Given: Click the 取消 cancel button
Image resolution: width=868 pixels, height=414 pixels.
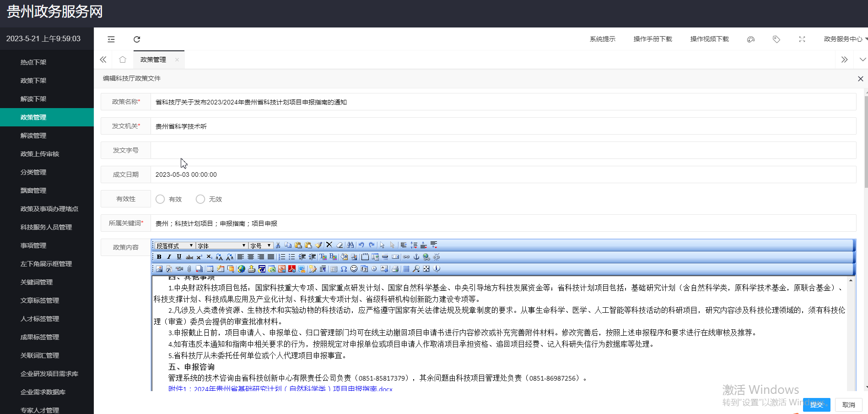Looking at the screenshot, I should (849, 405).
